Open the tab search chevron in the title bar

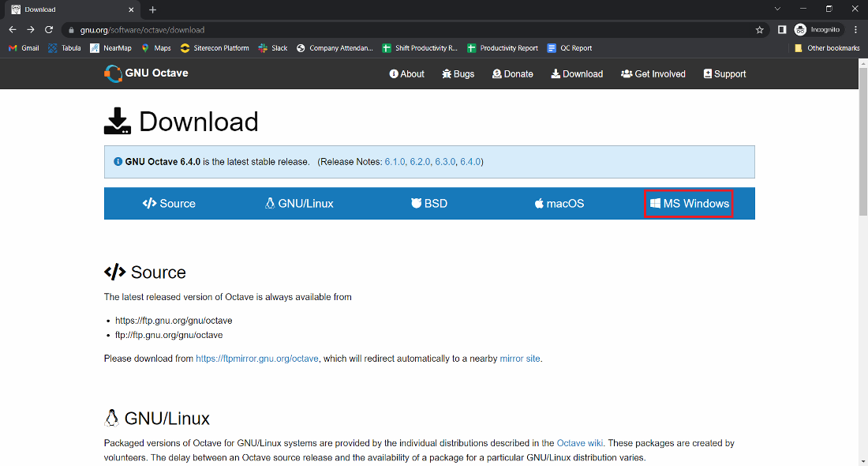click(777, 9)
